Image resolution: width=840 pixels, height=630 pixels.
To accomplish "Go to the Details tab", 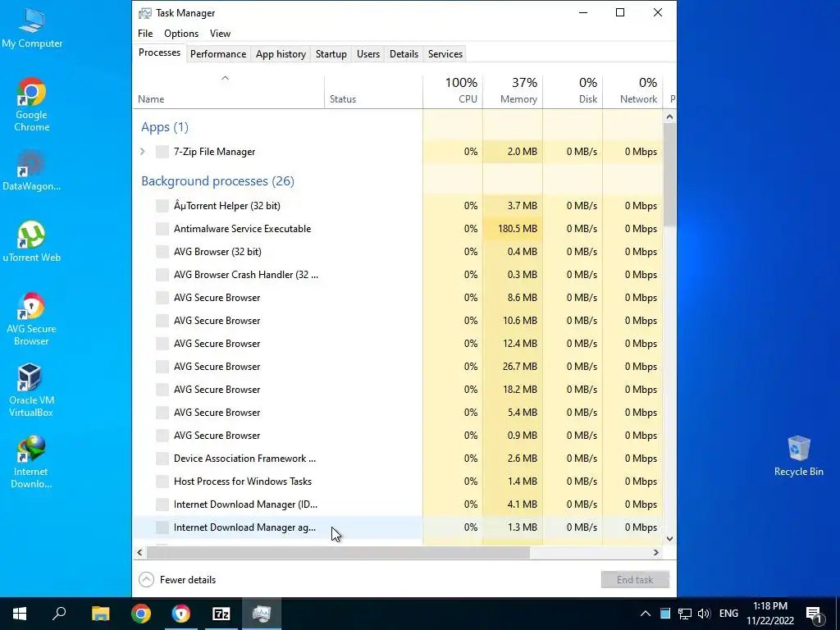I will (x=404, y=54).
